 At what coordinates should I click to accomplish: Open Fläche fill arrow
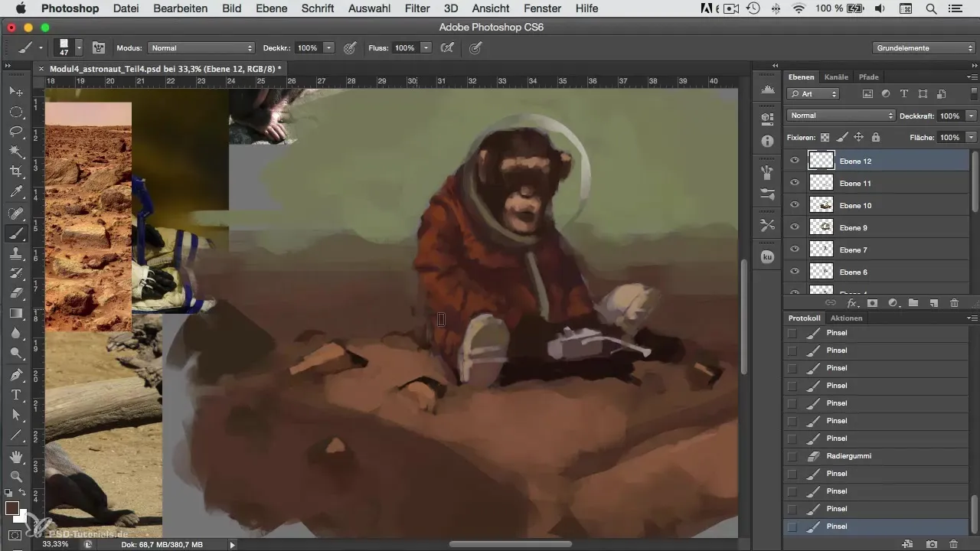tap(971, 138)
